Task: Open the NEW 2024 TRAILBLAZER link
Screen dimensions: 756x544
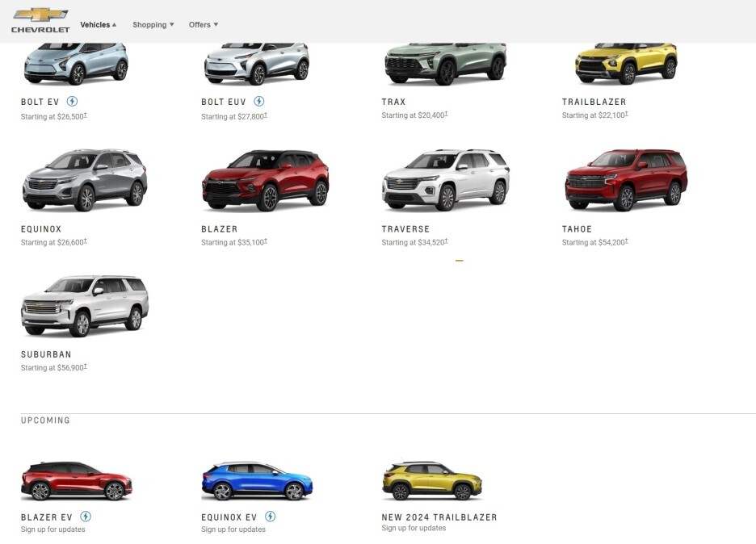Action: pos(439,517)
